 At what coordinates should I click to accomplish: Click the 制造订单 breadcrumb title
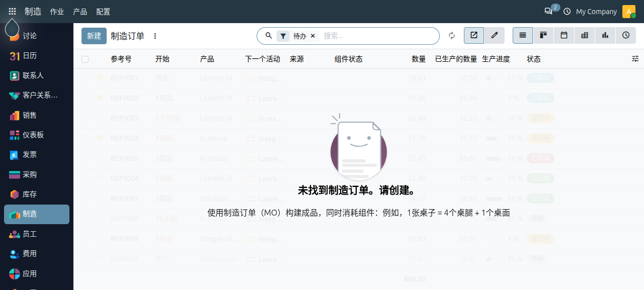(x=127, y=36)
